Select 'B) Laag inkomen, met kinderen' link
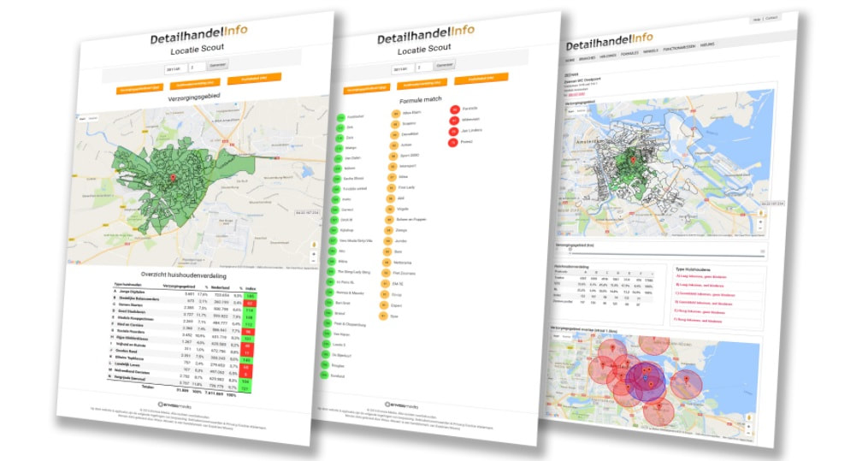This screenshot has height=461, width=868. pyautogui.click(x=700, y=286)
